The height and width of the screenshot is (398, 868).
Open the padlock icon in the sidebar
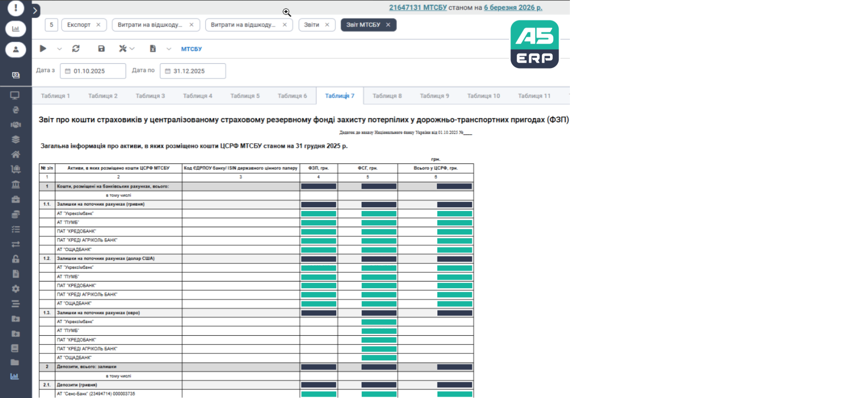point(15,259)
